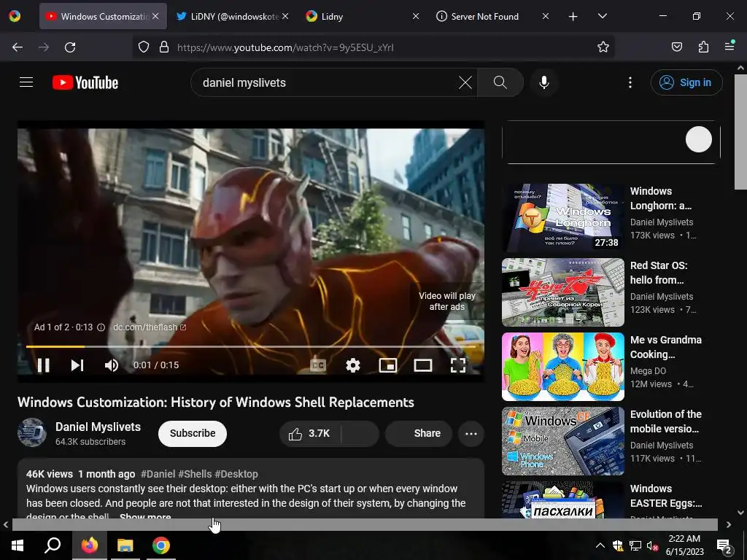Open the notification center
747x560 pixels.
(x=724, y=545)
